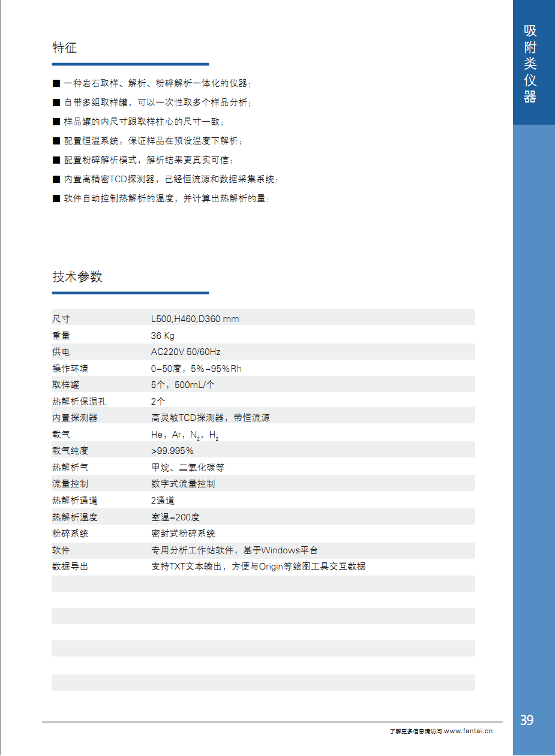
Task: Click the www.fantai.cn website link
Action: (x=468, y=731)
